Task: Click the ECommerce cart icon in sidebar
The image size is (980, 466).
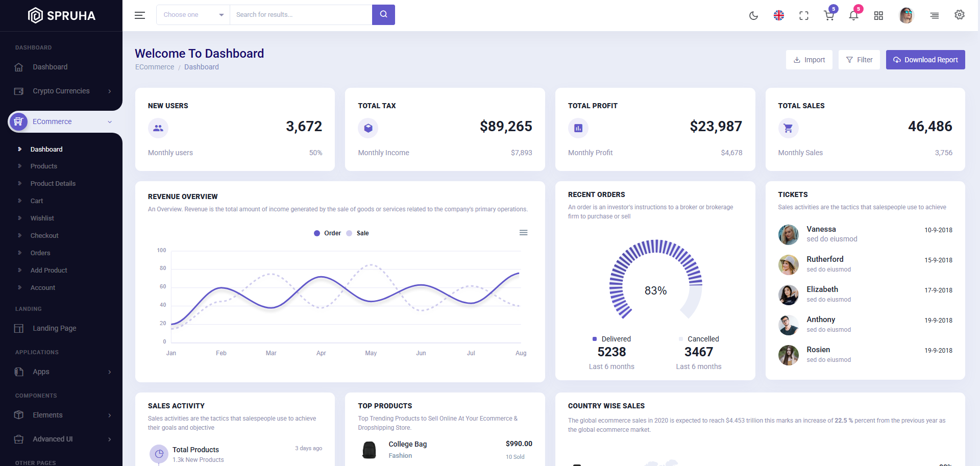Action: 18,121
